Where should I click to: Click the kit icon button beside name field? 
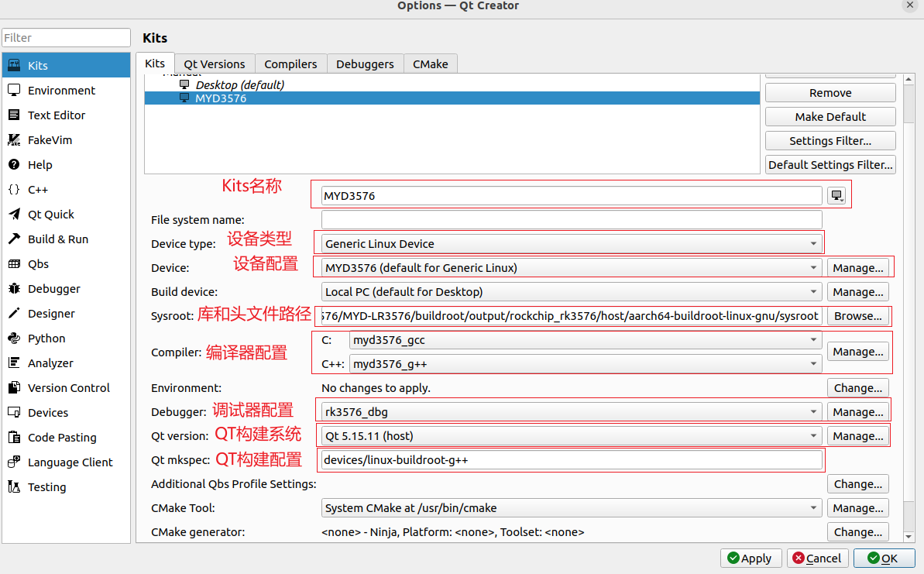tap(836, 196)
